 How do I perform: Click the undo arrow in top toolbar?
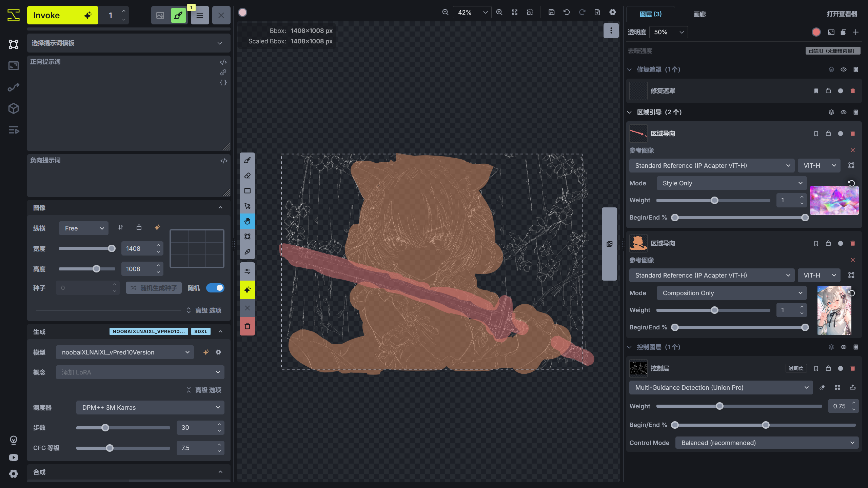(567, 12)
